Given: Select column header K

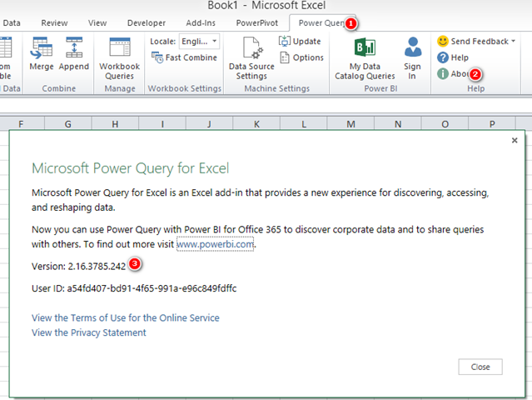Looking at the screenshot, I should [256, 124].
